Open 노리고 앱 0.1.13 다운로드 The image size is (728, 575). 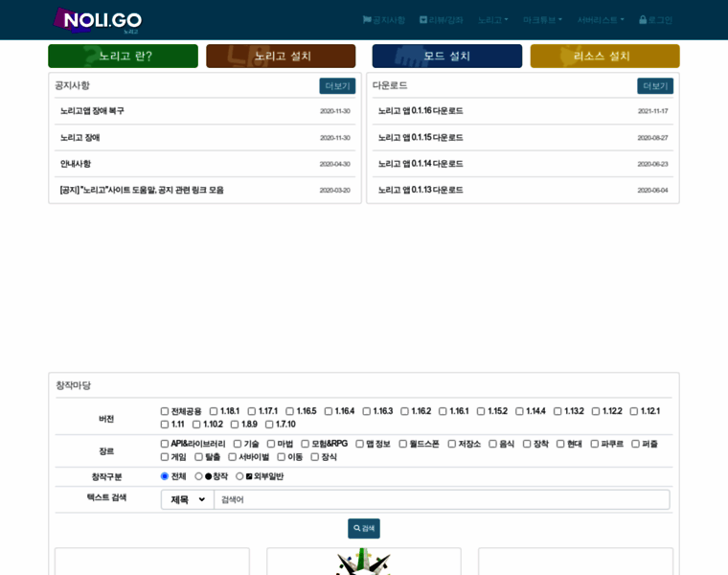pos(421,190)
